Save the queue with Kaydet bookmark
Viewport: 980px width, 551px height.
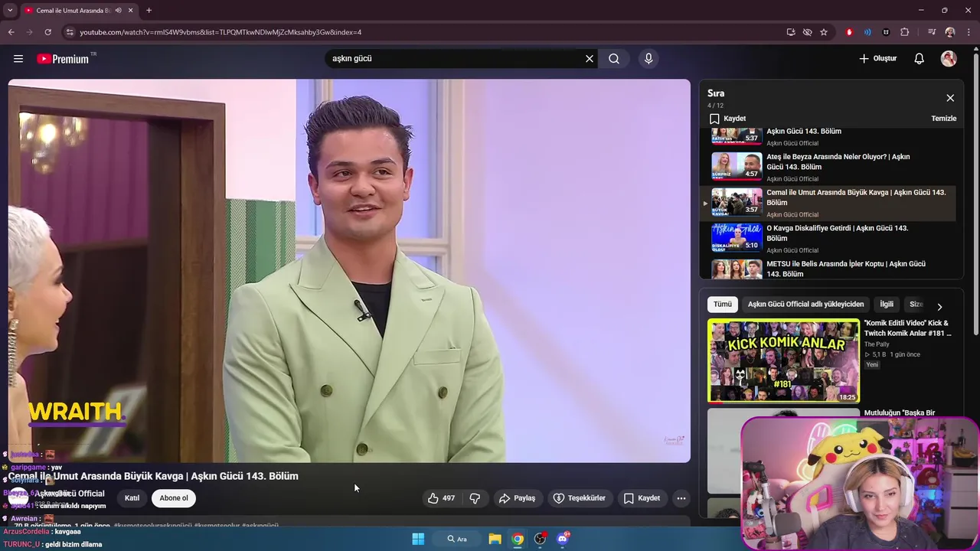click(x=727, y=119)
